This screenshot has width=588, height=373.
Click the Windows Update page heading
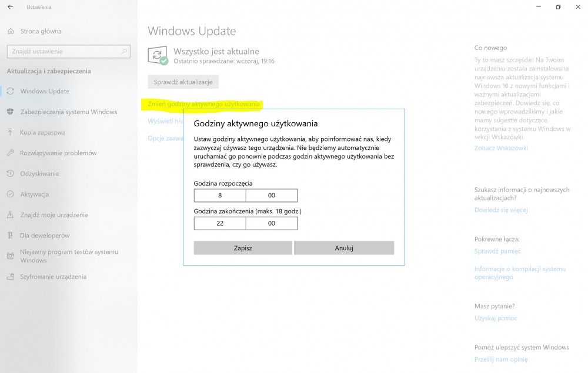(x=192, y=31)
